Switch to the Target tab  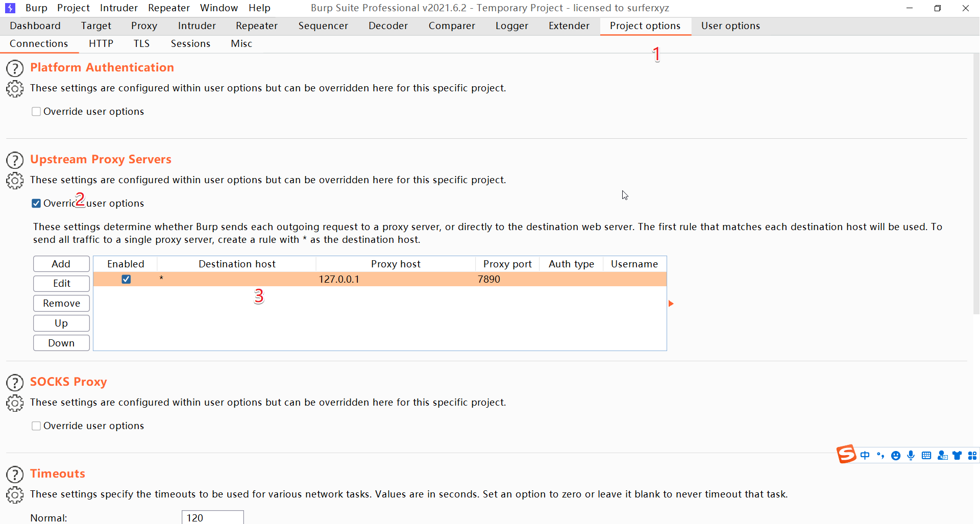click(x=96, y=26)
